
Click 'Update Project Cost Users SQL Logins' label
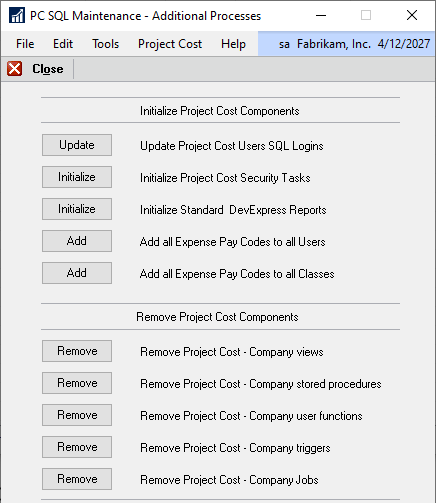tap(232, 146)
